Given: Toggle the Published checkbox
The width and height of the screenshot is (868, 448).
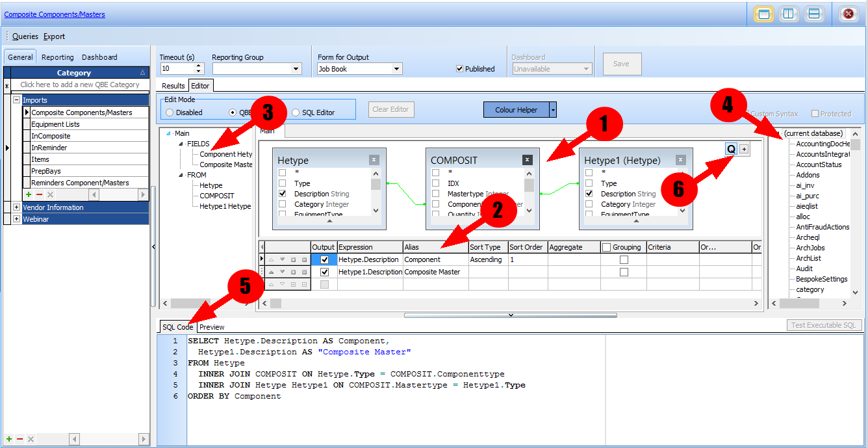Looking at the screenshot, I should coord(460,69).
